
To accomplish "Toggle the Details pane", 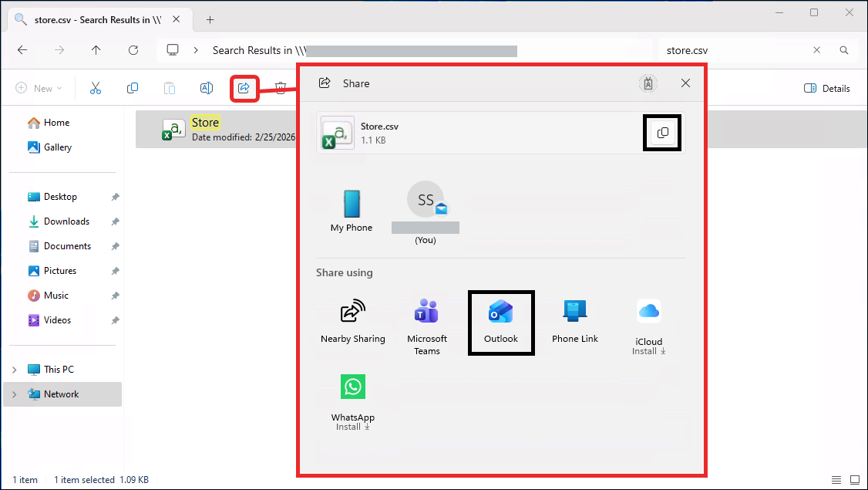I will tap(826, 88).
